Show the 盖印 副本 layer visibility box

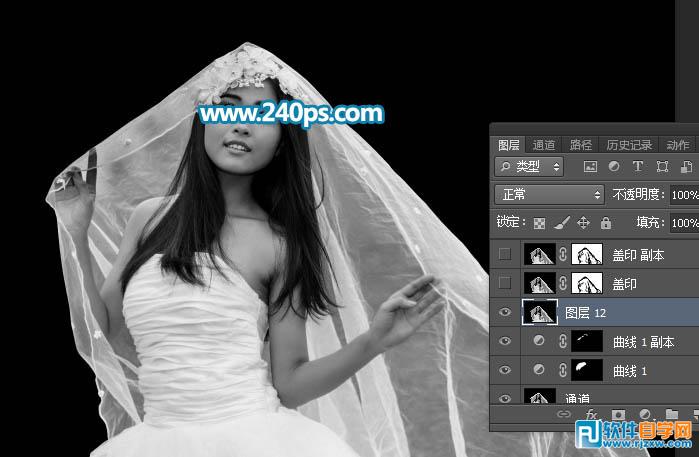click(x=505, y=254)
